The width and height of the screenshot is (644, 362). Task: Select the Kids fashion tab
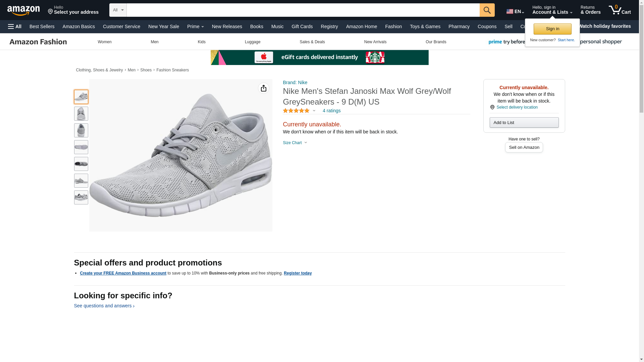(x=202, y=42)
